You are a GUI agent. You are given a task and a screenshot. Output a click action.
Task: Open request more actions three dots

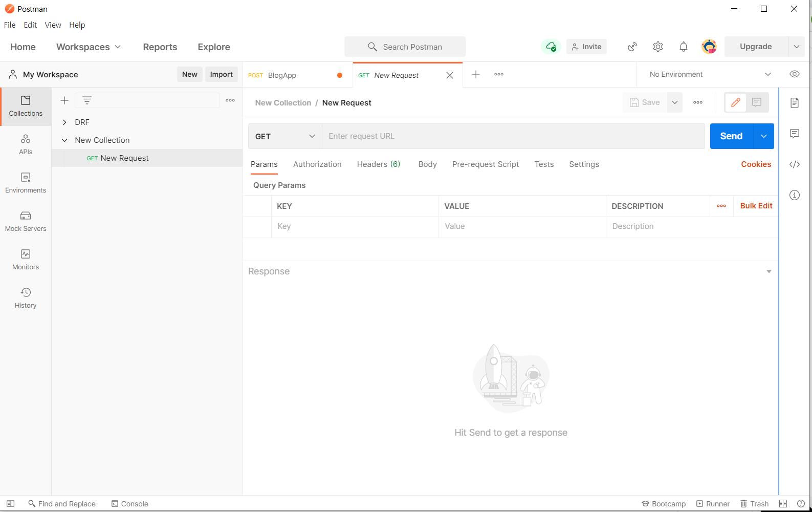(698, 102)
